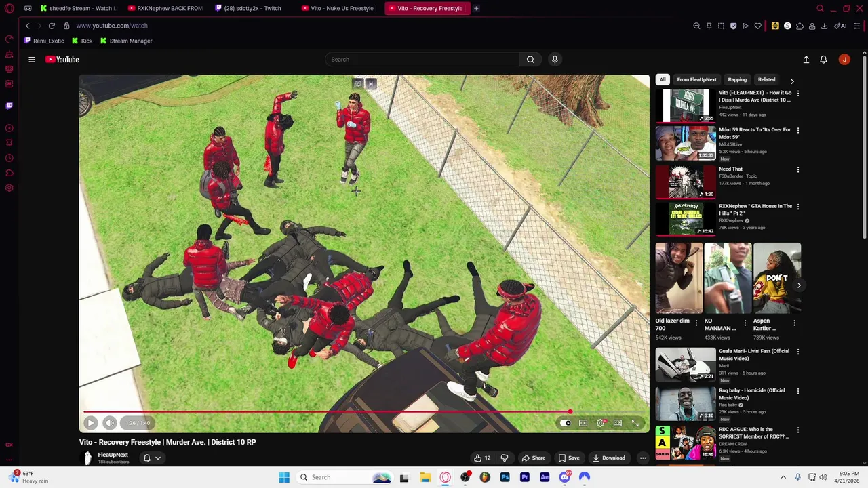This screenshot has height=488, width=868.
Task: Search with voice microphone button
Action: click(555, 60)
